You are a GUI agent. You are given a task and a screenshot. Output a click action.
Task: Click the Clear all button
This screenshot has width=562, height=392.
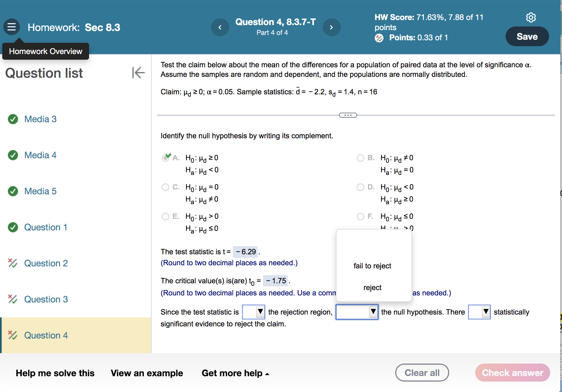point(422,373)
